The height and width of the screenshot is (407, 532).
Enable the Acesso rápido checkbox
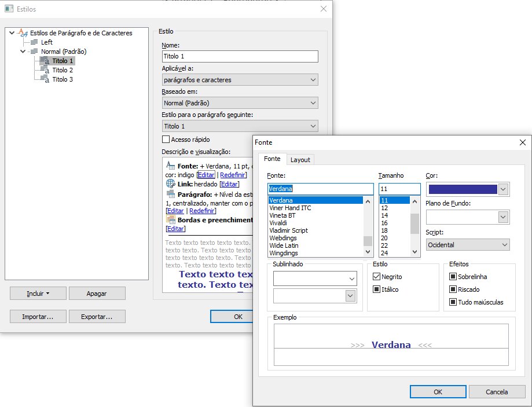tap(166, 140)
